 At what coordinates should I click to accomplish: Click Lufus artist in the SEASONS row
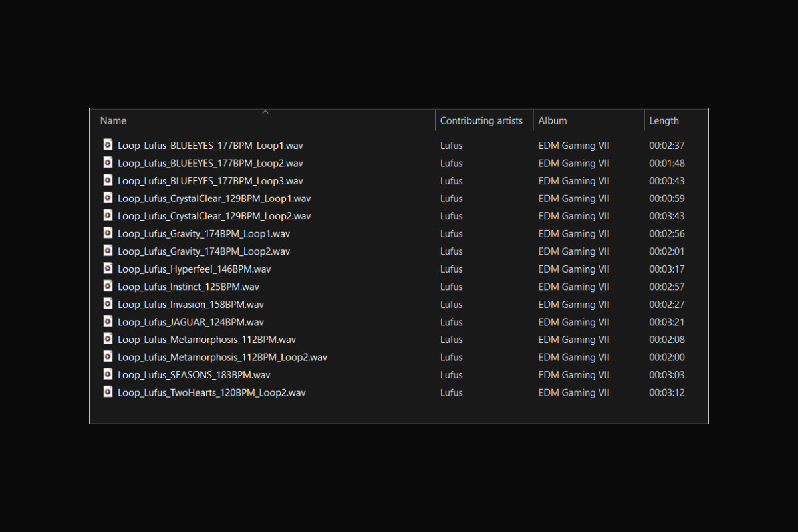click(x=451, y=375)
